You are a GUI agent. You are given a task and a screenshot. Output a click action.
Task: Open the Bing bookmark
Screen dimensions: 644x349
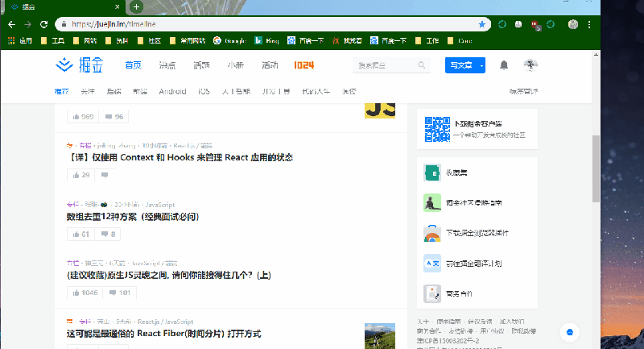(266, 40)
